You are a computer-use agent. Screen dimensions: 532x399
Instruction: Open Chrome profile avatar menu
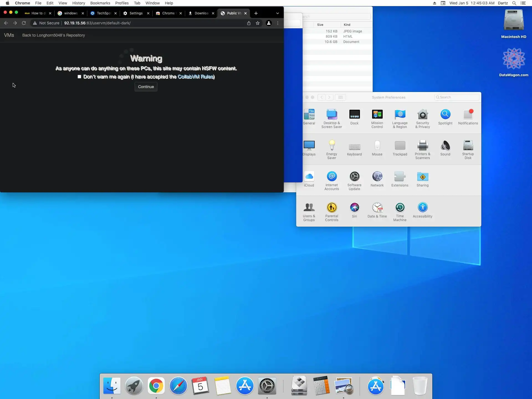coord(268,23)
